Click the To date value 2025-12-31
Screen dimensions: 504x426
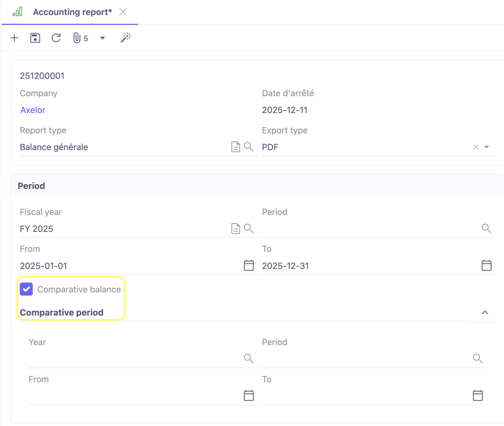tap(286, 266)
